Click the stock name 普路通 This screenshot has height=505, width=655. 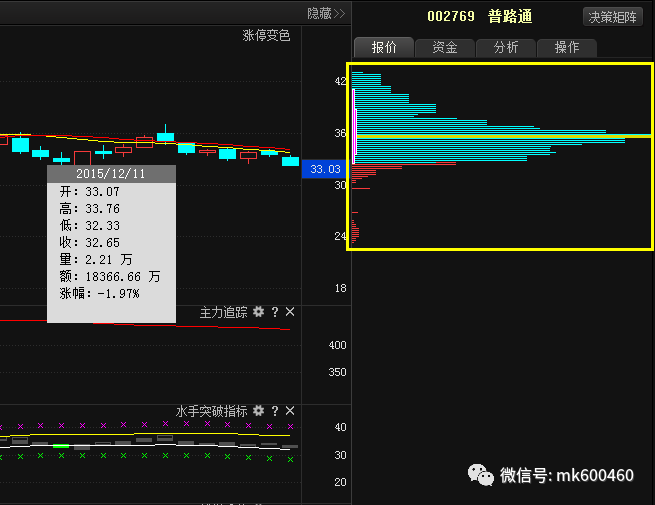[x=511, y=17]
